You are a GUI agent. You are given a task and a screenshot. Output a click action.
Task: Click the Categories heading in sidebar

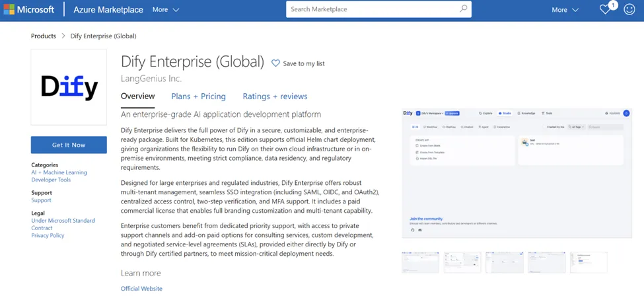point(45,165)
